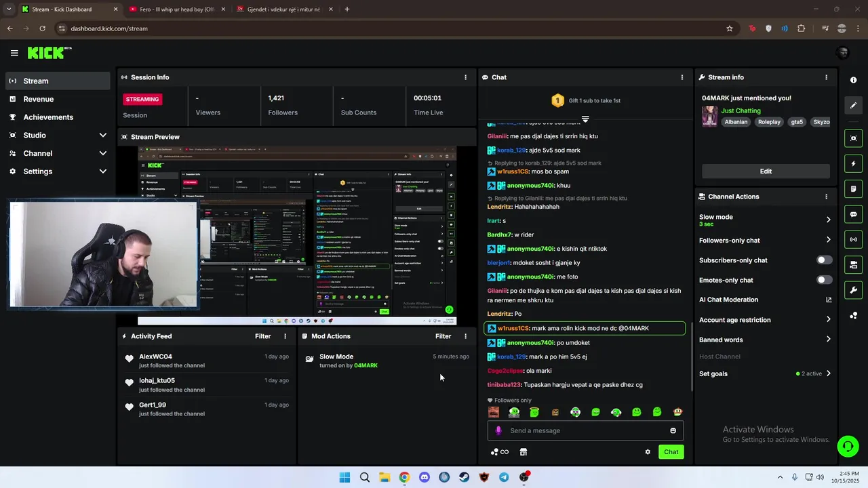The image size is (868, 488).
Task: Click the Kick logo
Action: coord(49,53)
